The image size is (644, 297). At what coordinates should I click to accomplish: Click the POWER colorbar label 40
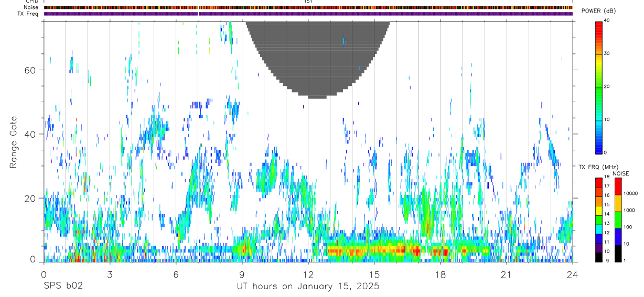[x=607, y=21]
